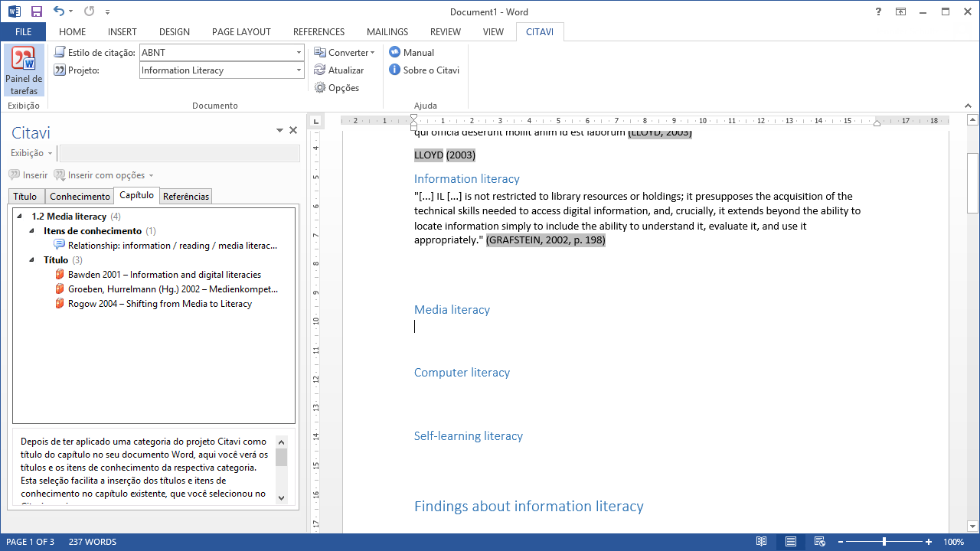Click Findings about information literacy heading
The height and width of the screenshot is (551, 980).
[x=528, y=506]
